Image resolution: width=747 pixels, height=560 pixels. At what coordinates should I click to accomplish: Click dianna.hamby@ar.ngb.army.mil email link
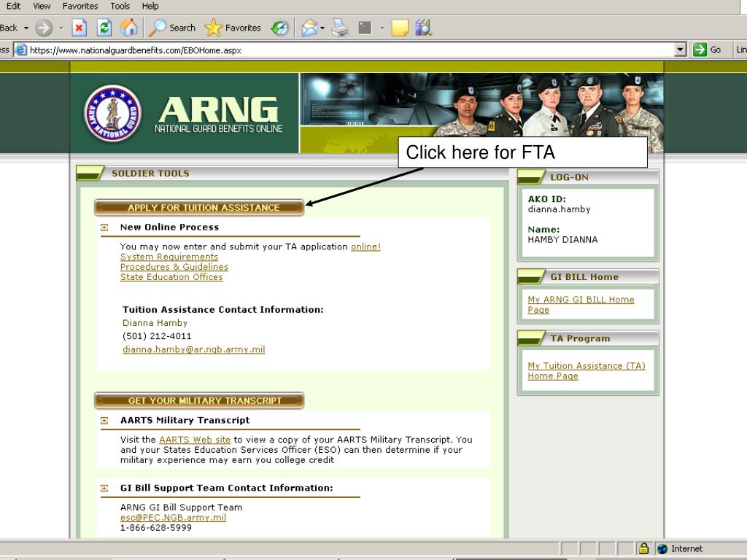(x=193, y=349)
